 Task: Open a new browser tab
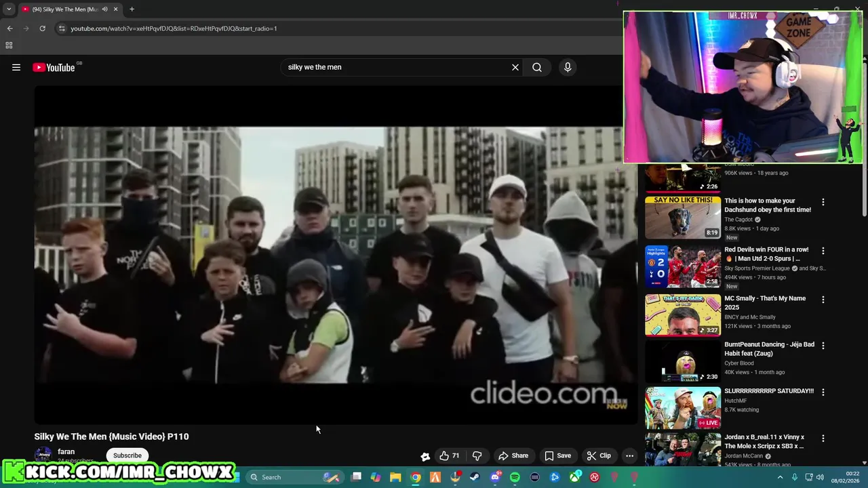[x=132, y=9]
